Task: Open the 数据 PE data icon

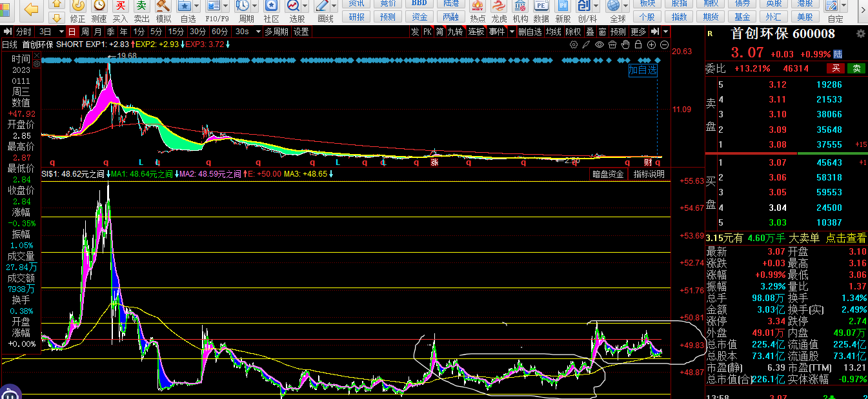Action: [541, 12]
